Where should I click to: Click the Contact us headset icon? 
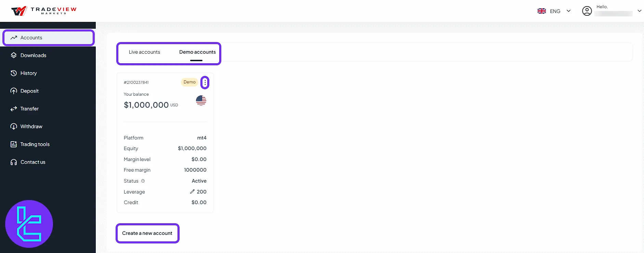(x=14, y=162)
